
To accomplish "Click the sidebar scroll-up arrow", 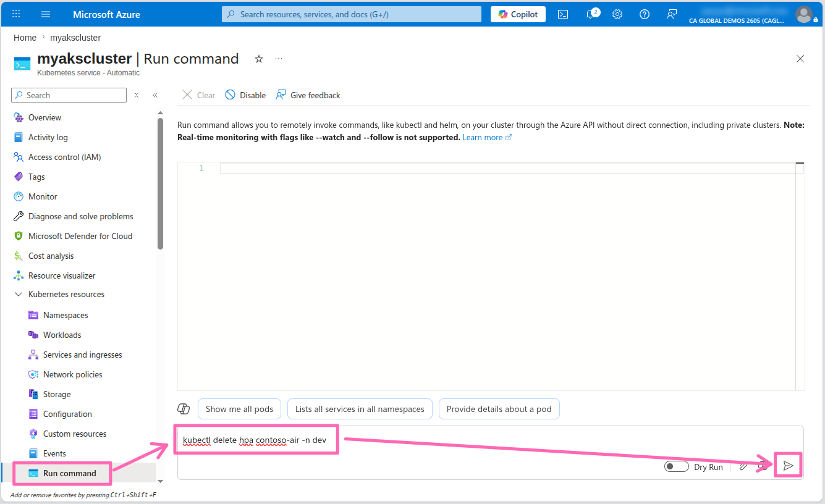I will click(x=161, y=113).
